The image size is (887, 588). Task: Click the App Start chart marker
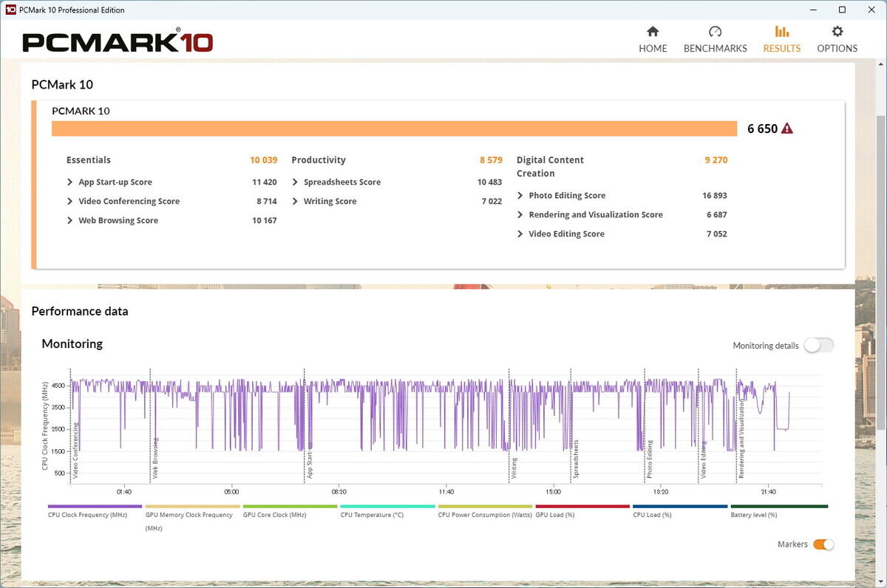tap(310, 462)
